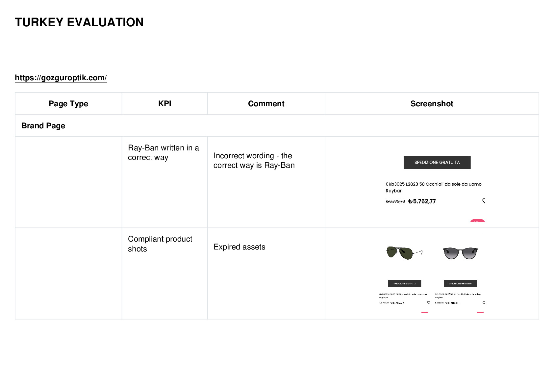
Task: Open the gozguroptik.com hyperlink
Action: 61,78
